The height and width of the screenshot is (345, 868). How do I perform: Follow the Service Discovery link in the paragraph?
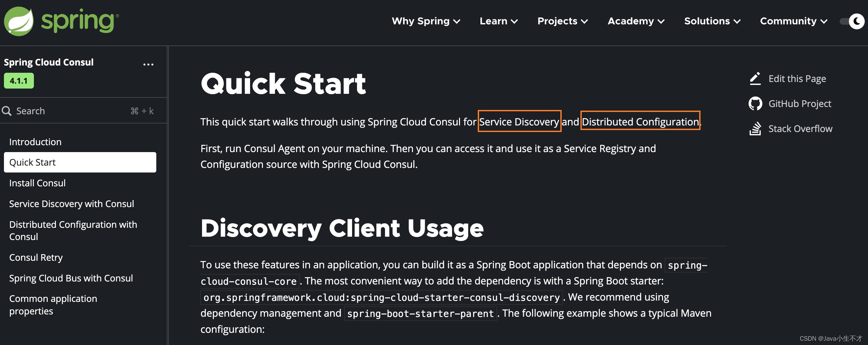[519, 122]
